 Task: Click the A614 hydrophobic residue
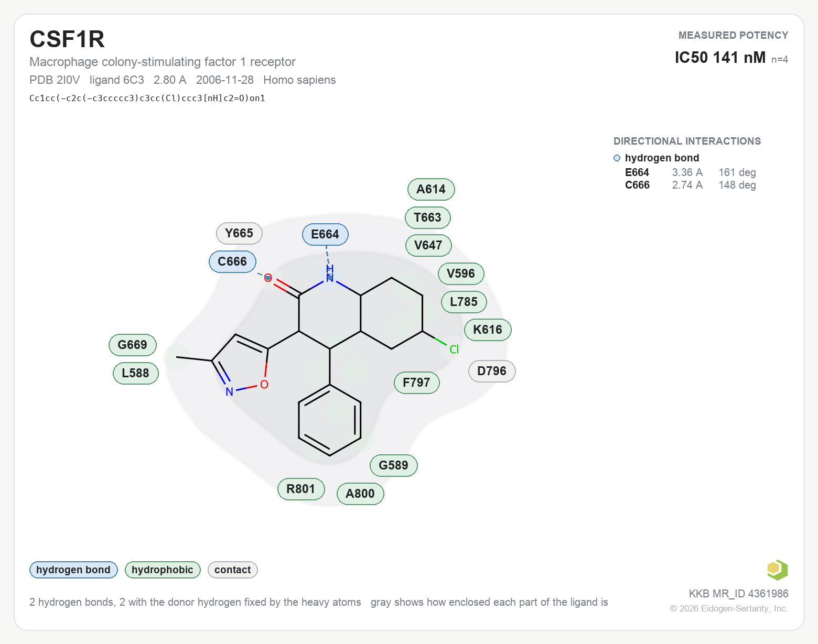click(x=431, y=189)
